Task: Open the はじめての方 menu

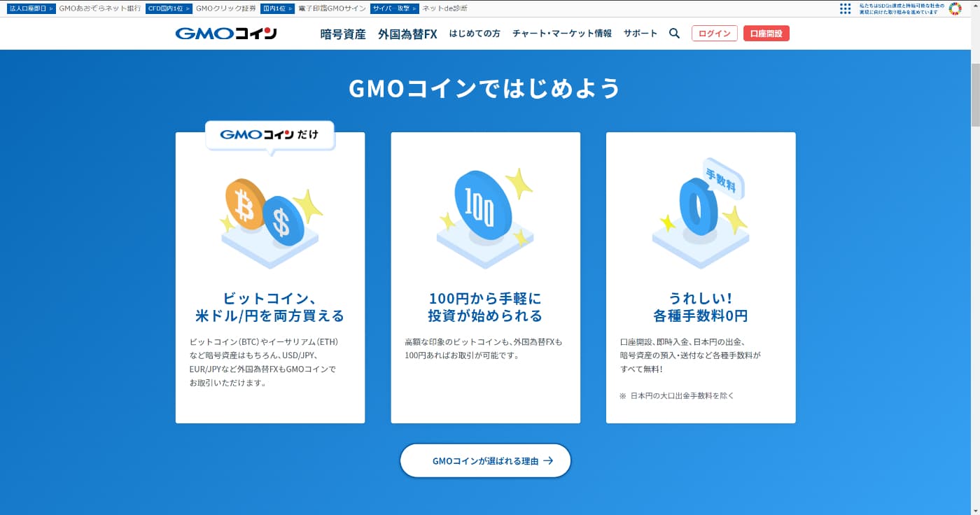Action: point(475,33)
